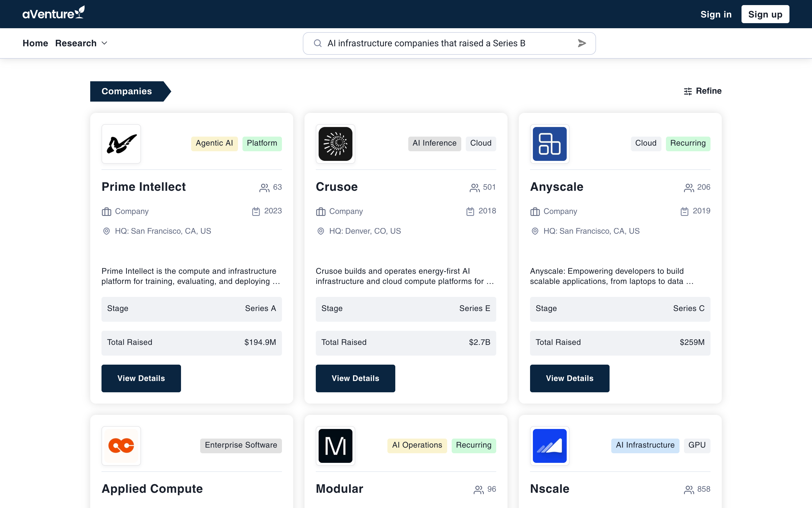
Task: Click the Agentic AI tag
Action: click(x=214, y=143)
